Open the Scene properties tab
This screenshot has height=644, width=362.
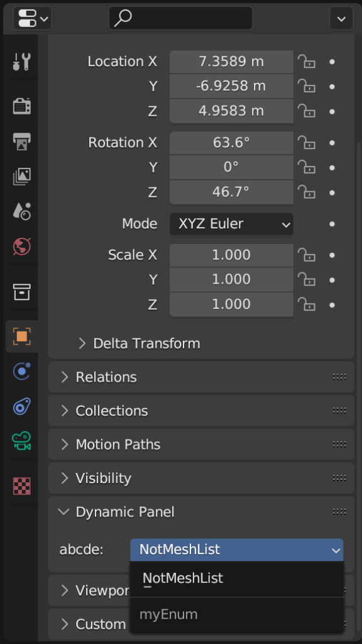coord(21,212)
